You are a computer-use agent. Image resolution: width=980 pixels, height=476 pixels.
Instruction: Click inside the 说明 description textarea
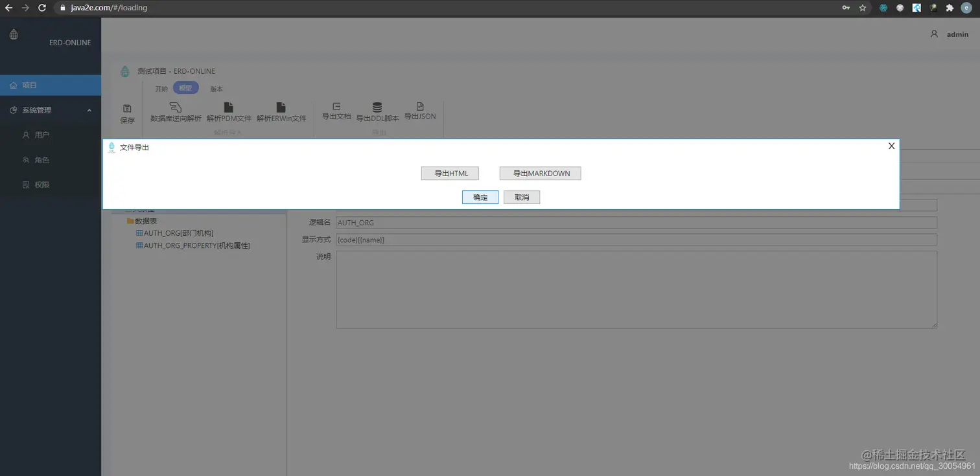tap(636, 289)
